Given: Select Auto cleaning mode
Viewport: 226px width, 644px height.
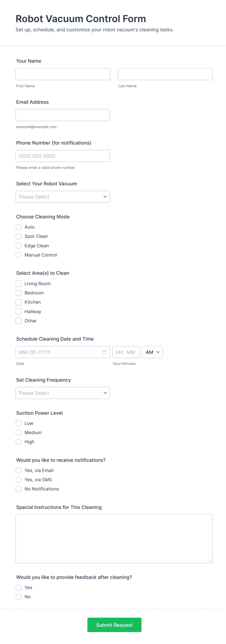Looking at the screenshot, I should pos(18,227).
